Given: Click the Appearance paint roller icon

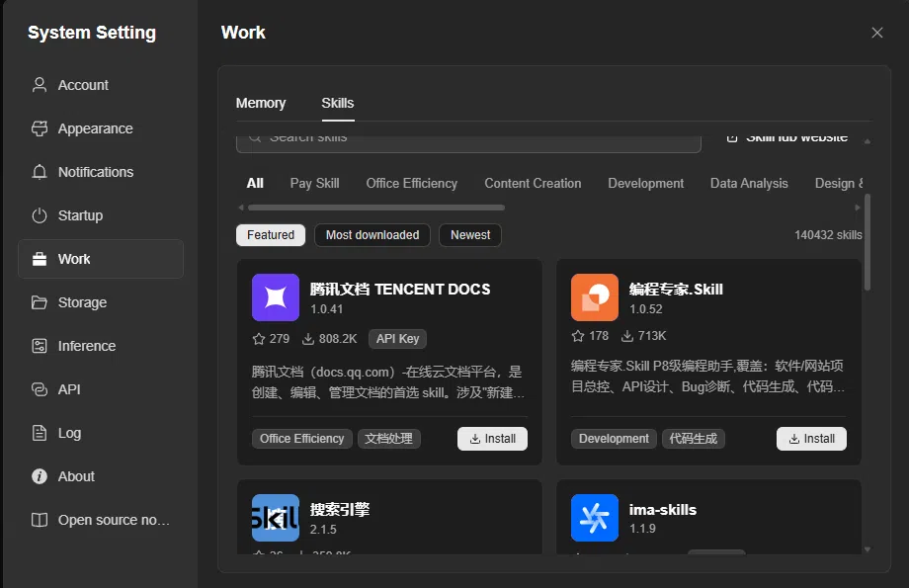Looking at the screenshot, I should (40, 128).
